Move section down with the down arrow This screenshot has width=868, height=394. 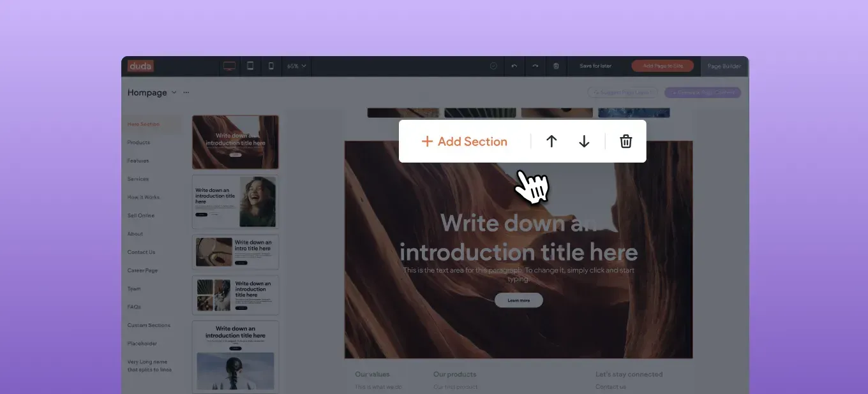tap(584, 142)
